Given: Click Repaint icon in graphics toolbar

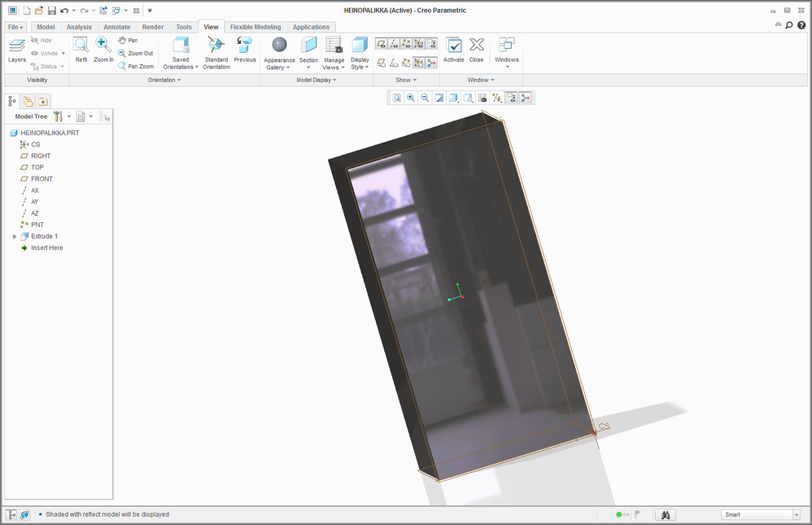Looking at the screenshot, I should point(439,98).
